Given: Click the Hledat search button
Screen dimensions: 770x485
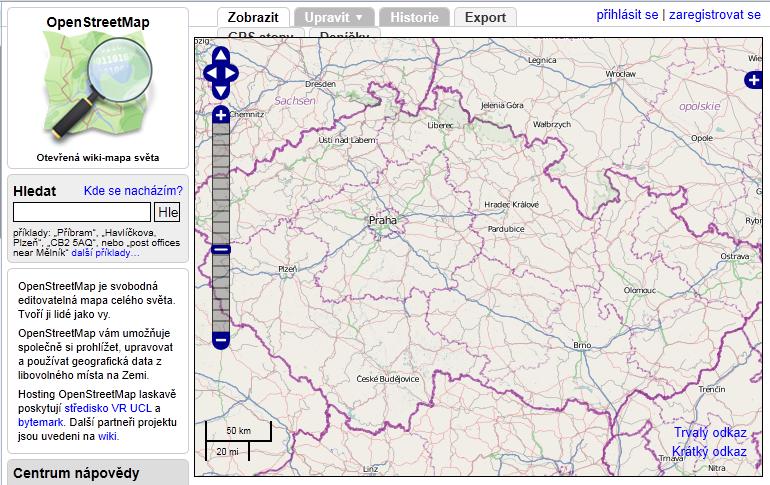Looking at the screenshot, I should tap(167, 212).
